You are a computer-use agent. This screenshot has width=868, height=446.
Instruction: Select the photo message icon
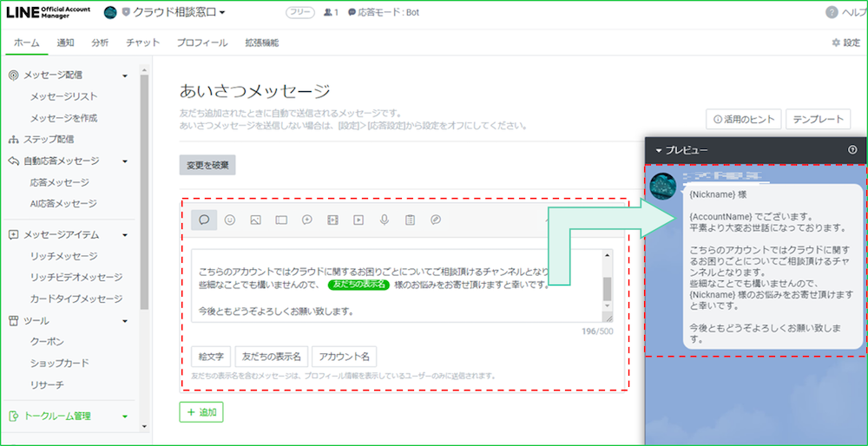click(255, 220)
